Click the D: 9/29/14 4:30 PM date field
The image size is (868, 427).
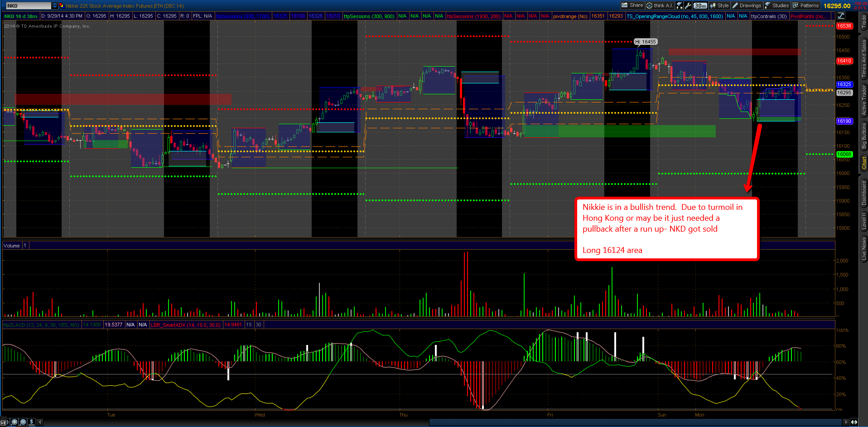[x=62, y=16]
